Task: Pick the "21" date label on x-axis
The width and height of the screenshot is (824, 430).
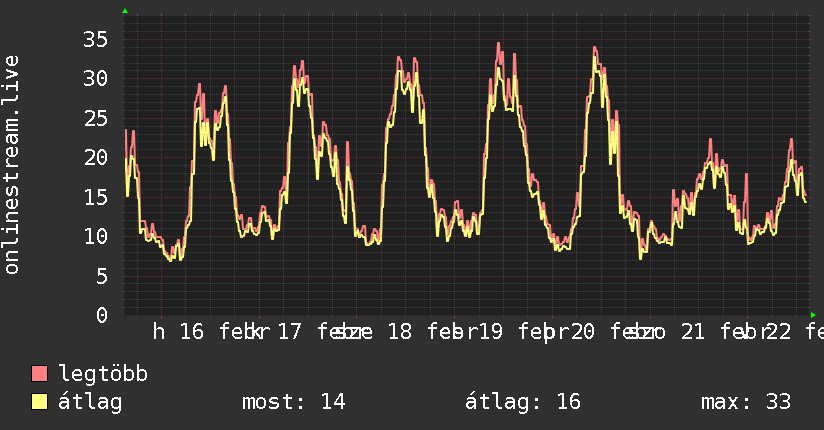Action: coord(692,331)
